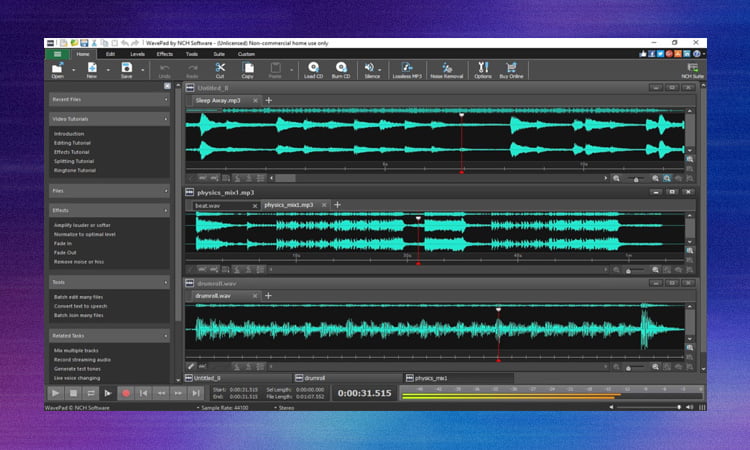Screen dimensions: 750x450
Task: Open the Lossless MP3 tool
Action: 406,68
